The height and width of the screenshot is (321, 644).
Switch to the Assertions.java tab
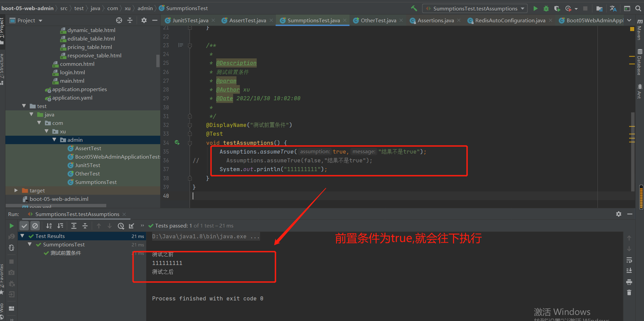[x=436, y=20]
